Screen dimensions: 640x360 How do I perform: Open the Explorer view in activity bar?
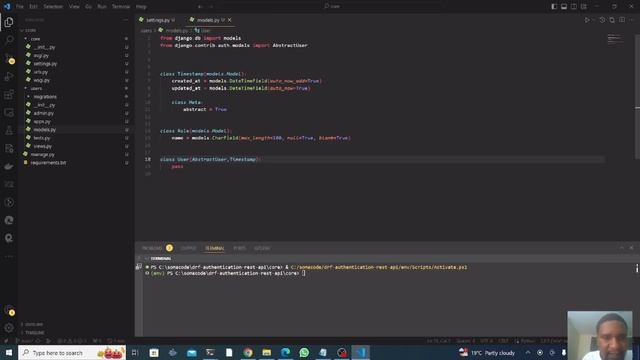[9, 22]
